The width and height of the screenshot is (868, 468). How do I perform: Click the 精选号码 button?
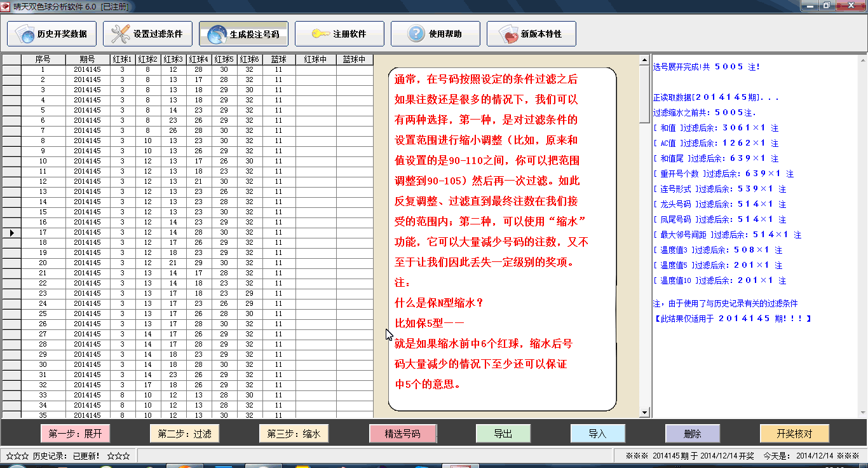click(402, 434)
